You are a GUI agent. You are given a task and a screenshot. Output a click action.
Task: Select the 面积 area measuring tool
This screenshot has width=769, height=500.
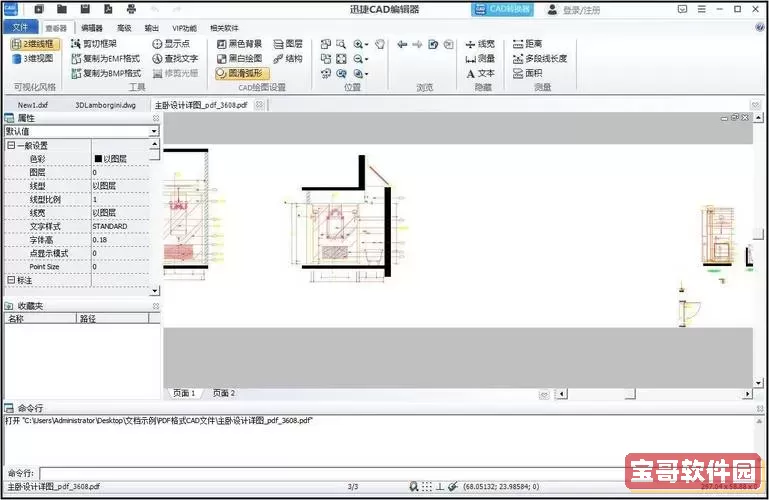pyautogui.click(x=528, y=73)
